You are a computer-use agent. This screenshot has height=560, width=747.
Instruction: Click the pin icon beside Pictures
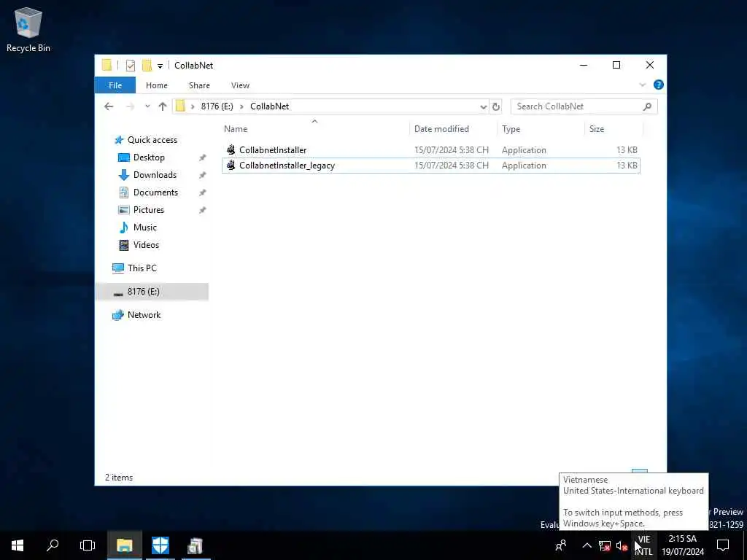[x=203, y=210]
